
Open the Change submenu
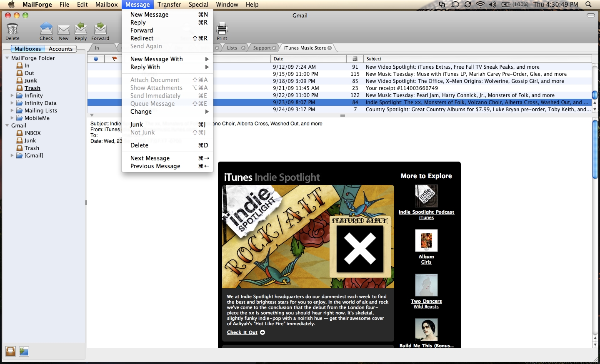(167, 112)
